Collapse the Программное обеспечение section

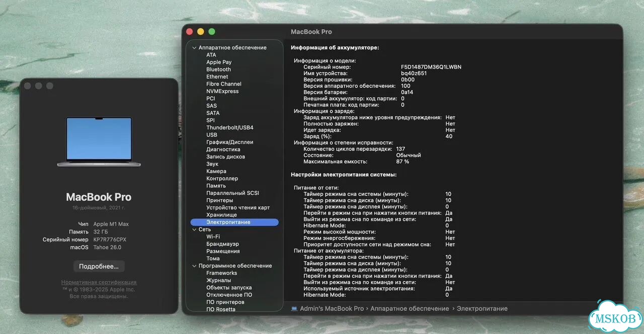[x=194, y=266]
